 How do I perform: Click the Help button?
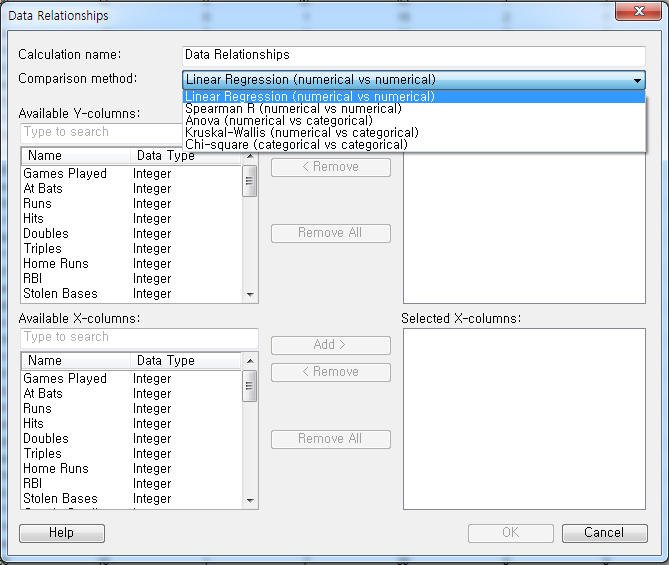click(x=62, y=533)
